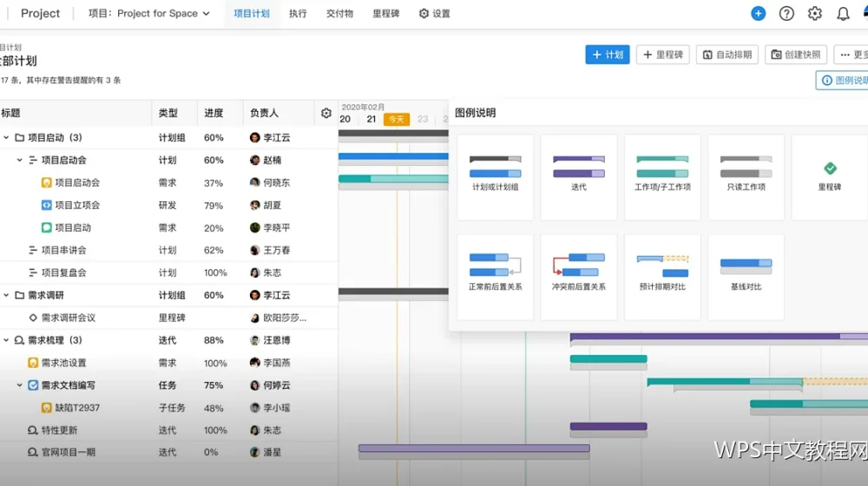Collapse the 项目启动 (3) group
This screenshot has width=868, height=486.
coord(6,137)
